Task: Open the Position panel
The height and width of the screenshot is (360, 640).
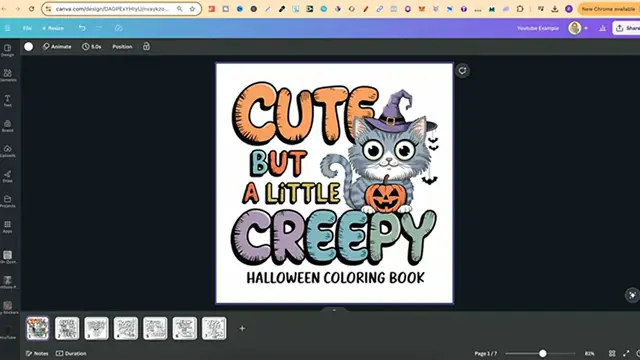Action: click(x=122, y=47)
